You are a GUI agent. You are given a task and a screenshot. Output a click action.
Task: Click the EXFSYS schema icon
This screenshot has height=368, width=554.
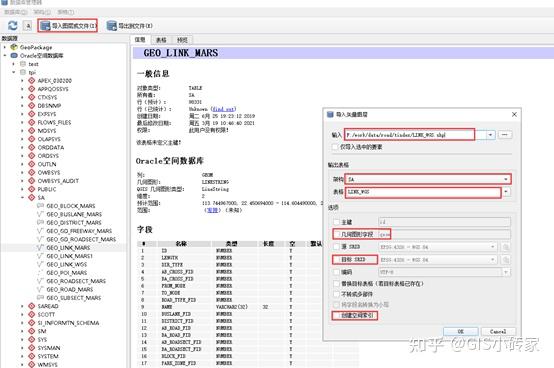coord(31,114)
